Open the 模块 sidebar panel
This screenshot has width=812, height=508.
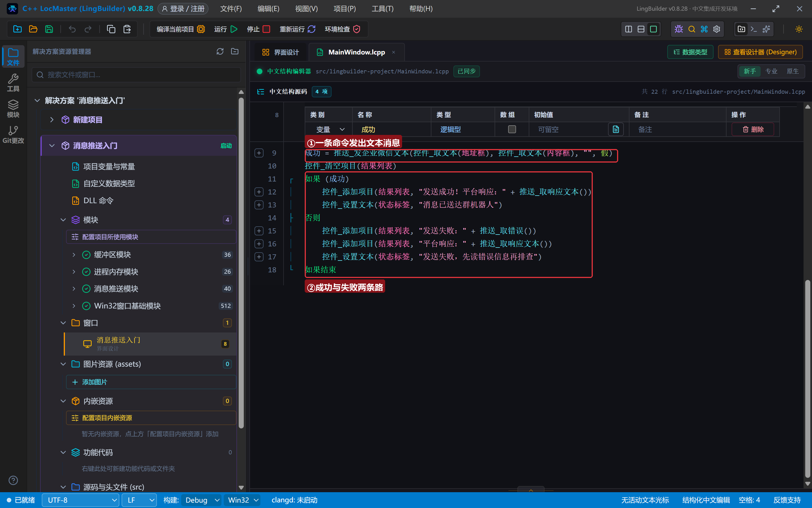(13, 109)
